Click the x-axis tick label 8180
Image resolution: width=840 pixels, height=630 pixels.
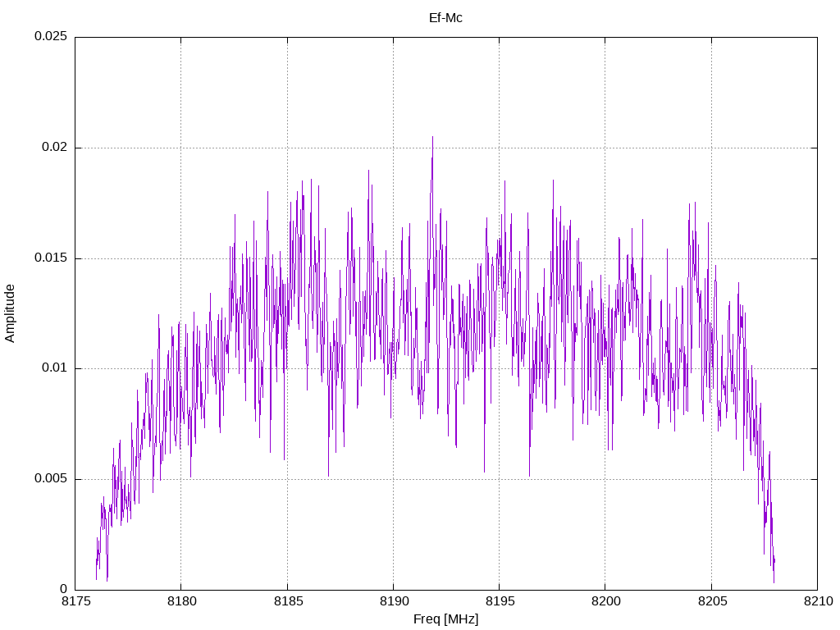pyautogui.click(x=182, y=601)
